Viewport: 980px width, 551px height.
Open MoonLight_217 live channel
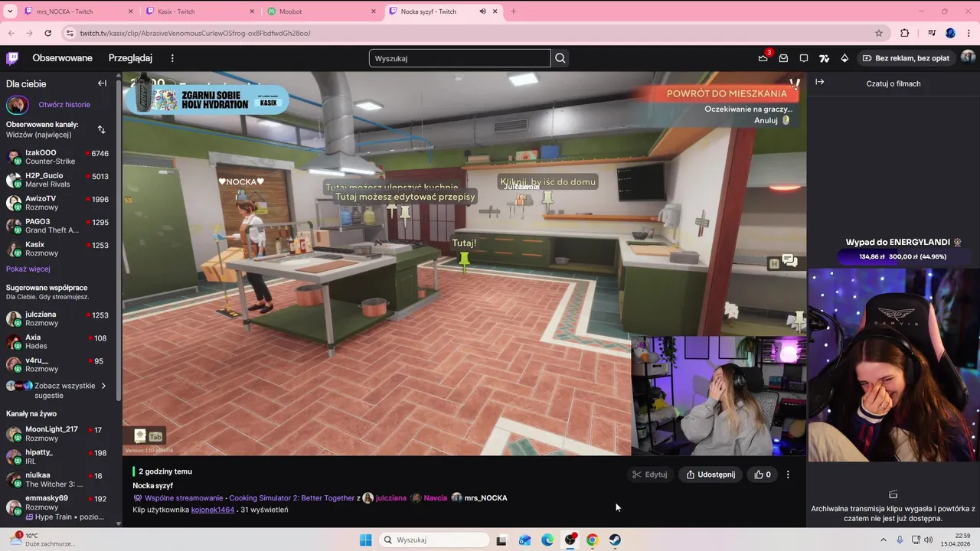pyautogui.click(x=60, y=434)
